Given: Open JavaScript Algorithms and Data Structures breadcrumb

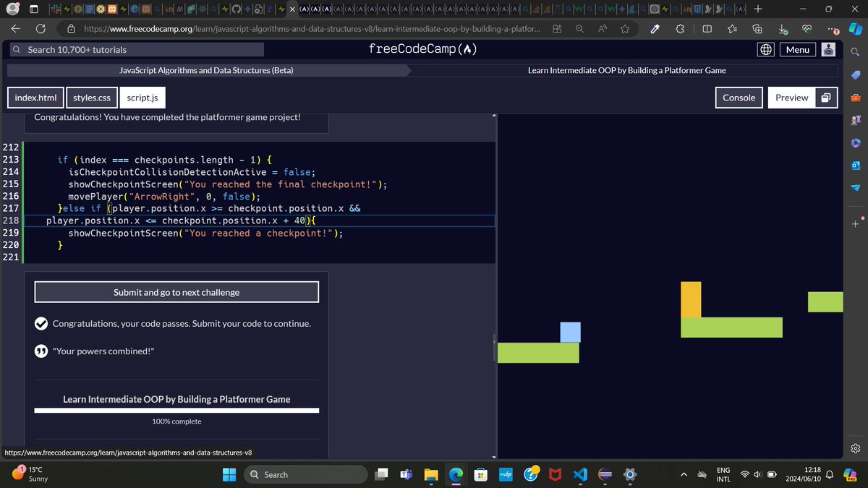Looking at the screenshot, I should coord(206,70).
